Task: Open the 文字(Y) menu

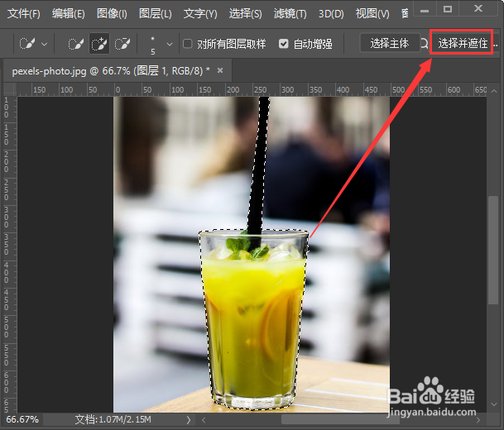Action: tap(200, 14)
